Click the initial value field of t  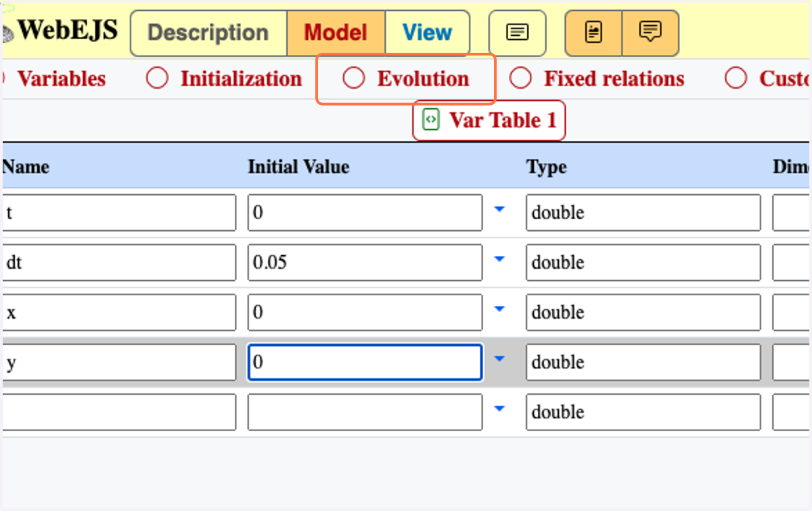[x=365, y=213]
